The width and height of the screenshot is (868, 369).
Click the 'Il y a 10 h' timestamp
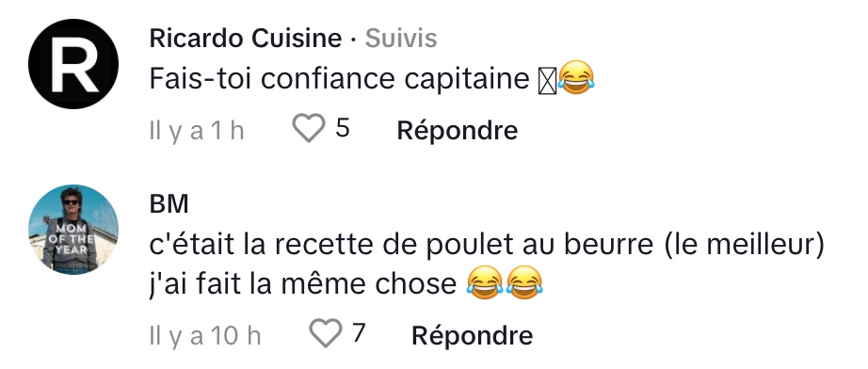click(x=205, y=336)
